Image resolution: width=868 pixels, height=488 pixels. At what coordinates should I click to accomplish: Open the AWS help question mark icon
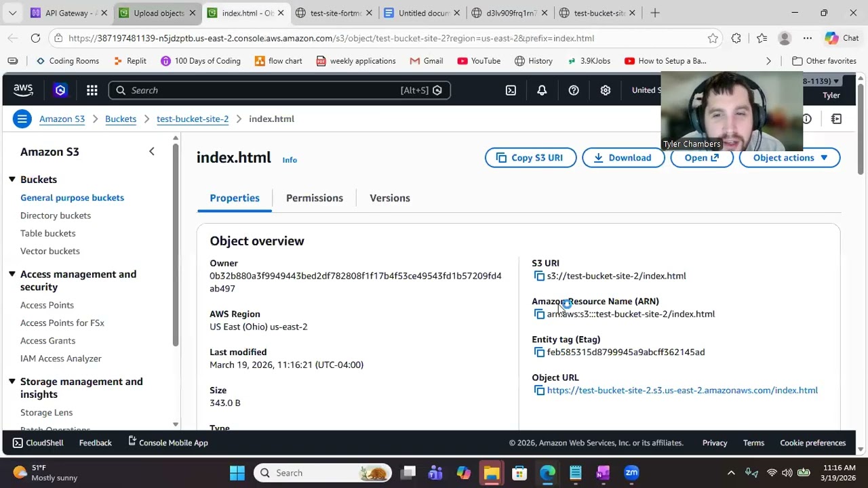pyautogui.click(x=574, y=90)
